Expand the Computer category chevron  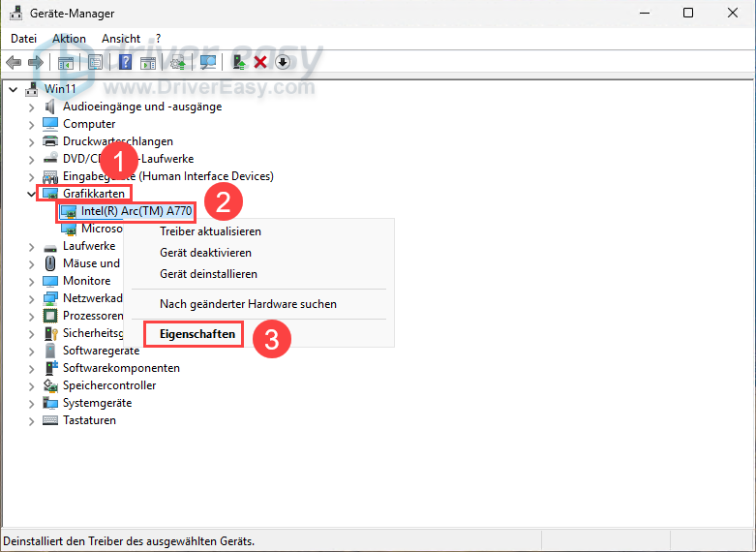[31, 125]
